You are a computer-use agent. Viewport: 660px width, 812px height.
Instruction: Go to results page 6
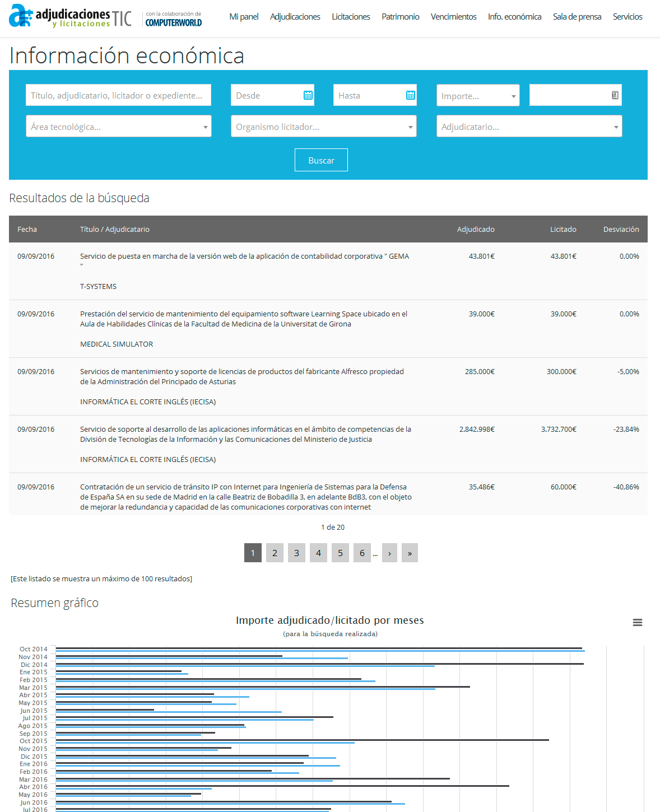tap(362, 553)
